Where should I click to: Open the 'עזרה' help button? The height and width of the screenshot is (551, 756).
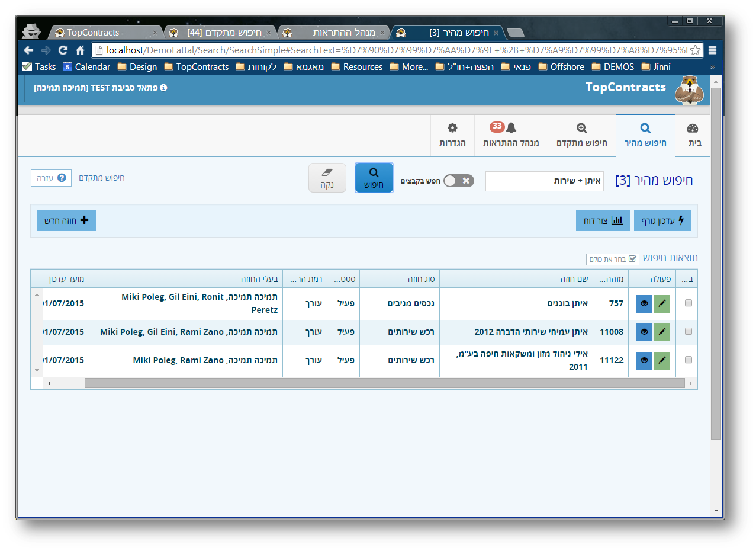click(x=51, y=178)
